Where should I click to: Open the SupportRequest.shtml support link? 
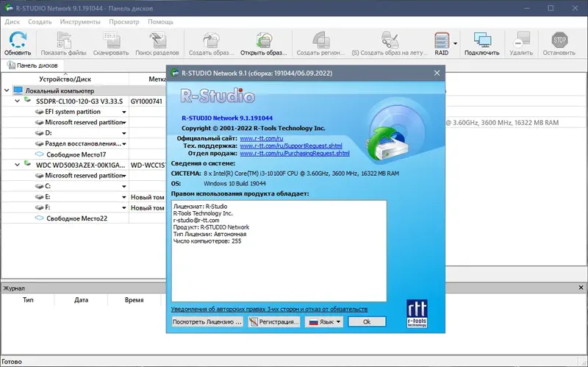[291, 146]
